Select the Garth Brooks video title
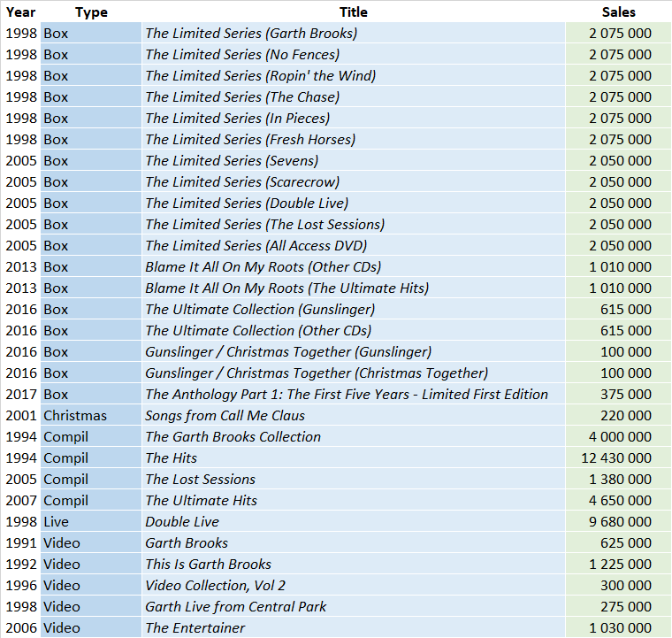 point(187,542)
